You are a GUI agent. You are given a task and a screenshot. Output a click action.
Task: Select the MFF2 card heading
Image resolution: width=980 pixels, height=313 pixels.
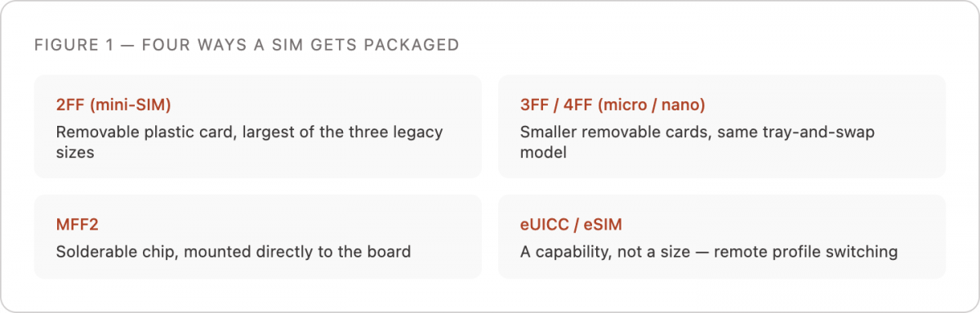[78, 224]
